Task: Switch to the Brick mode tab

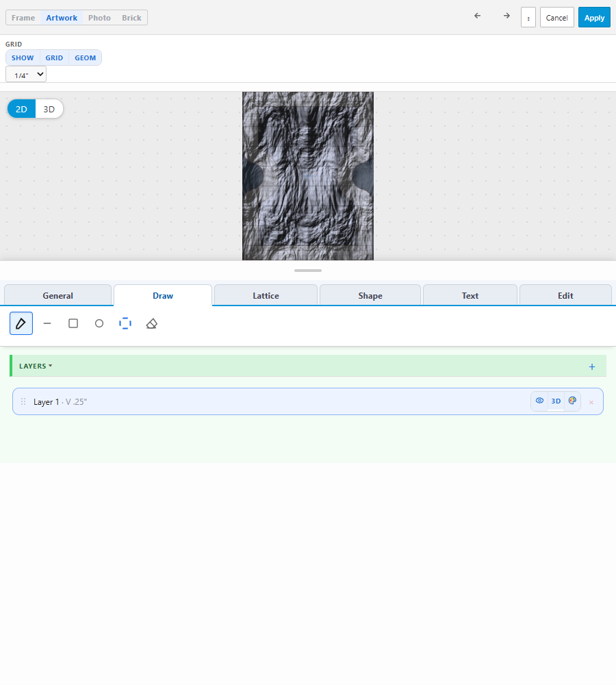Action: coord(131,18)
